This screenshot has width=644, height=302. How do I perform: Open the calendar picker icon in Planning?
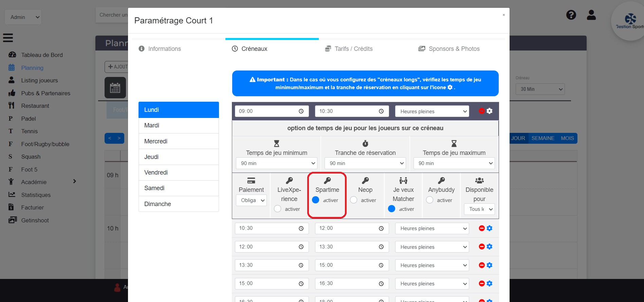[x=115, y=88]
